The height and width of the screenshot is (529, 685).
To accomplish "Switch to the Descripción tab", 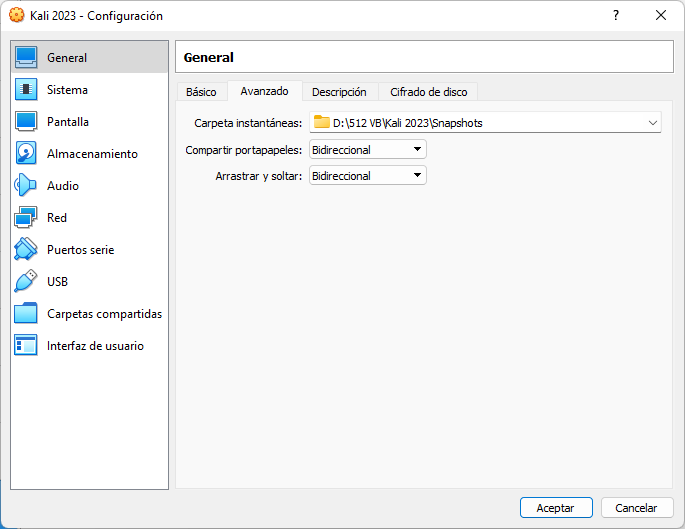I will coord(339,92).
